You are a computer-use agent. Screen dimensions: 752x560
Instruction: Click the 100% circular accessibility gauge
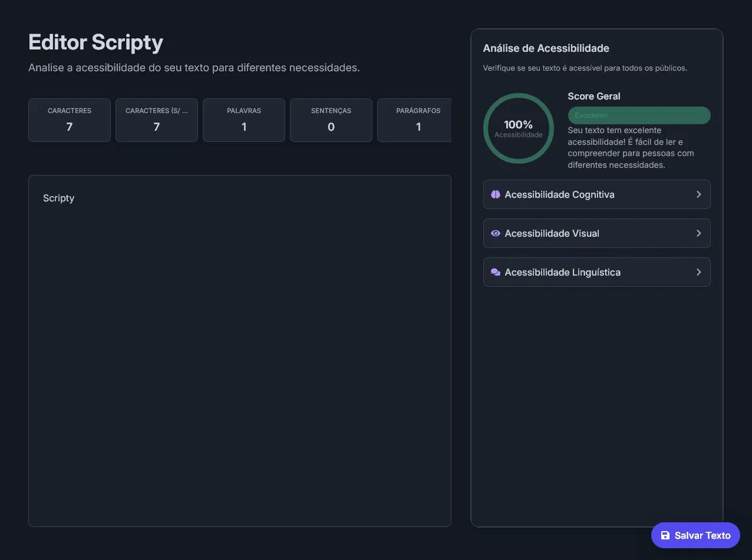(518, 128)
